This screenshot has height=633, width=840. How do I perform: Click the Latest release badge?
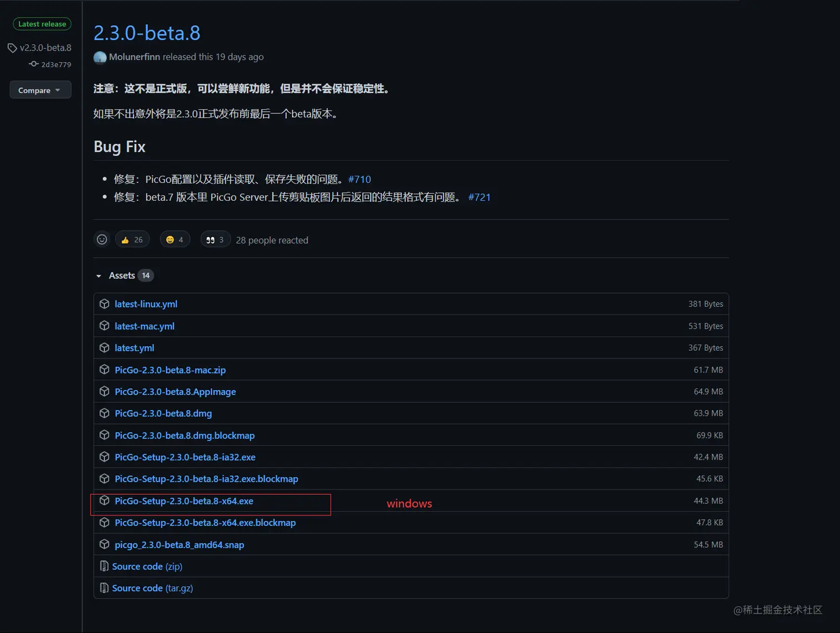coord(42,24)
